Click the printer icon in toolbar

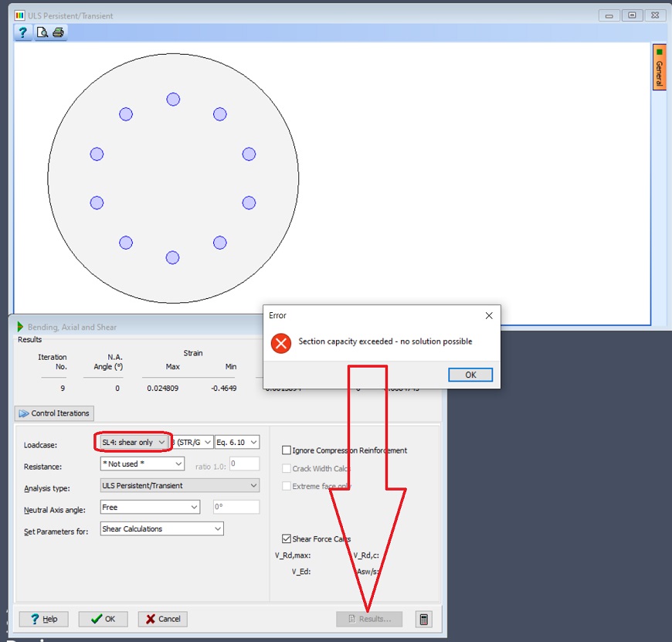pos(58,32)
